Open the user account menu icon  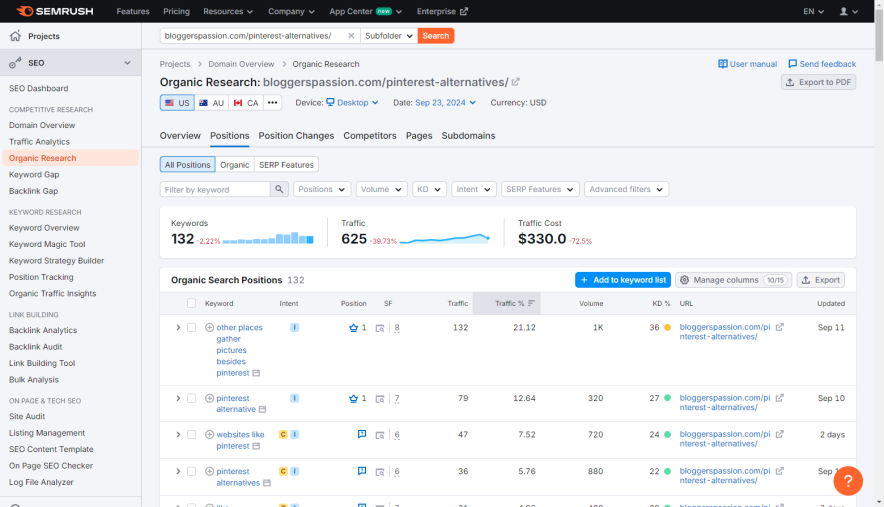848,11
